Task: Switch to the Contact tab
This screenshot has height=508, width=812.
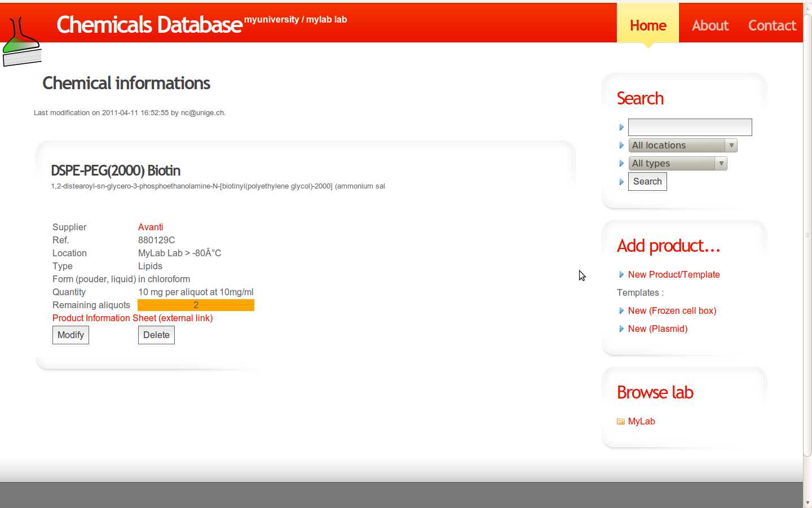Action: 772,25
